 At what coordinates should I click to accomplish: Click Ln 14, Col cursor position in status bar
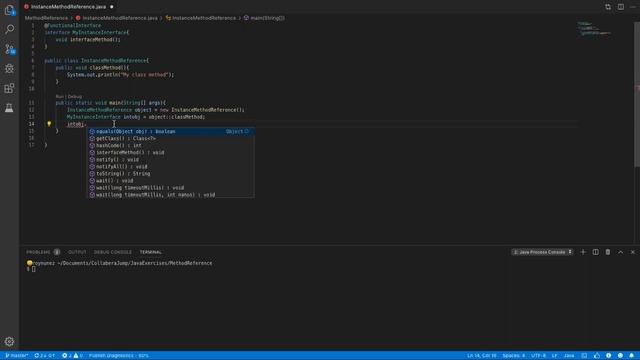click(482, 356)
